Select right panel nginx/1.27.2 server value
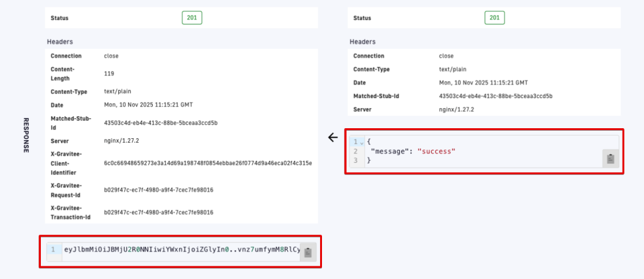Viewport: 644px width, 279px height. (457, 109)
